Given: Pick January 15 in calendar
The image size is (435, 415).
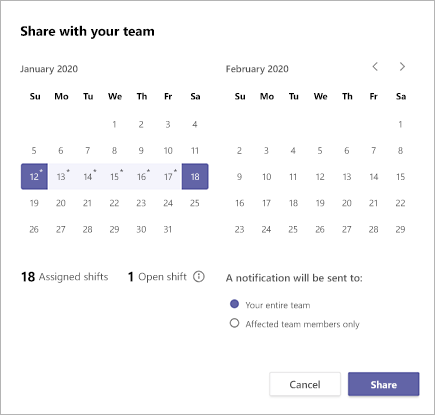Looking at the screenshot, I should (x=115, y=176).
